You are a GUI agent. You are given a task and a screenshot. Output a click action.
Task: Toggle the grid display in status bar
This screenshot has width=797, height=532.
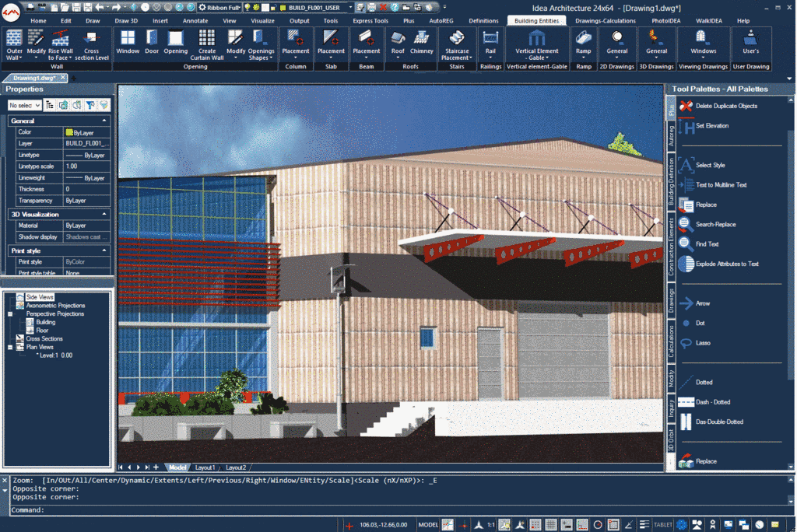[x=550, y=525]
